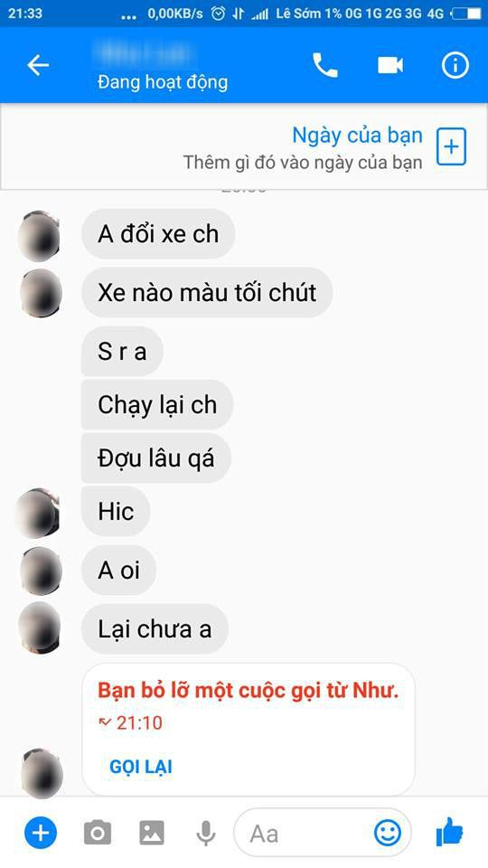Tap the GỌI LẠI call back button
Image resolution: width=488 pixels, height=868 pixels.
click(x=141, y=767)
